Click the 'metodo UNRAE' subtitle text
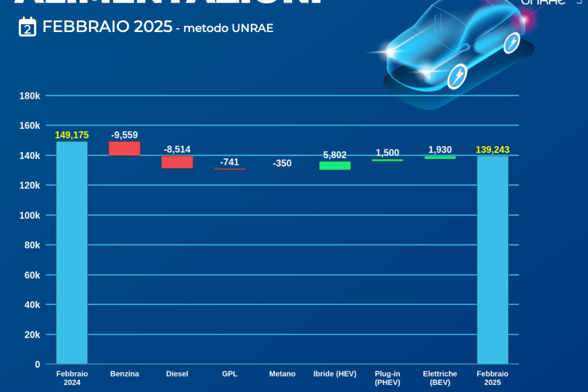This screenshot has height=392, width=588. 228,29
